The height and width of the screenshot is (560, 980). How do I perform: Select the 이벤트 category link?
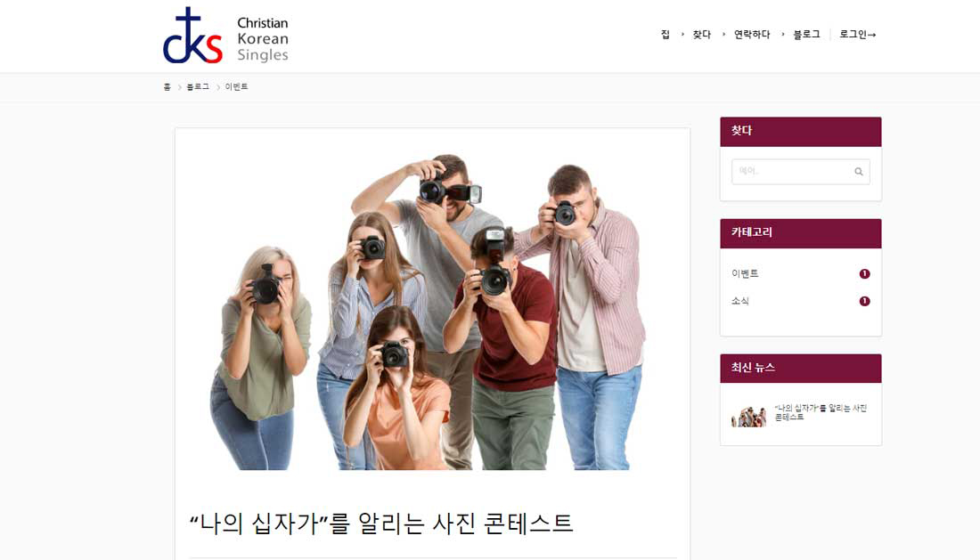745,273
